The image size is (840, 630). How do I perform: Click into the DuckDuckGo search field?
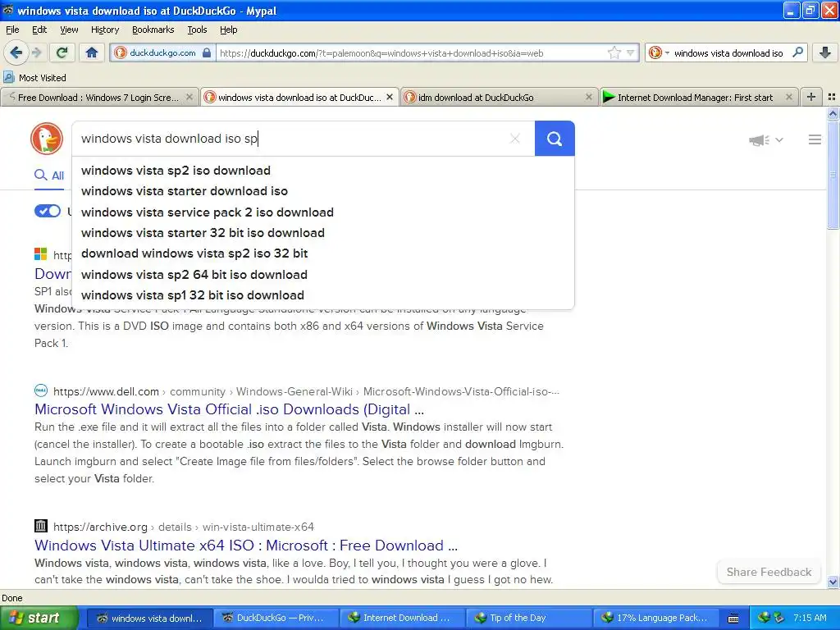click(290, 139)
